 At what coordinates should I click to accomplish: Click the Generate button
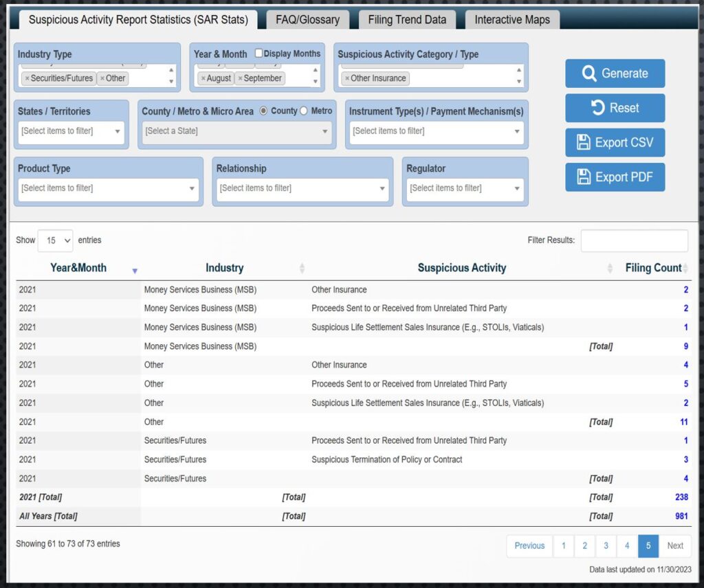point(615,73)
